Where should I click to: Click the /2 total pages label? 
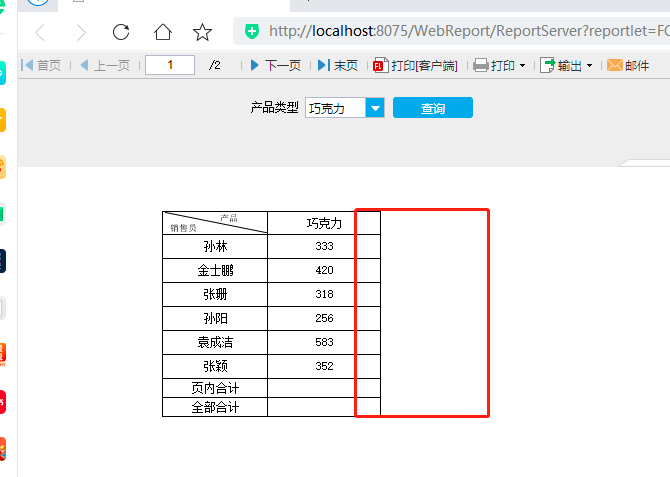(x=215, y=65)
